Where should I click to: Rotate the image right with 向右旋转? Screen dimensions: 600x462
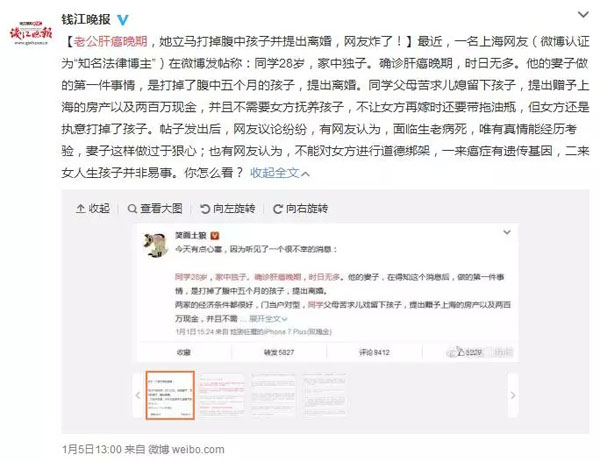point(300,209)
